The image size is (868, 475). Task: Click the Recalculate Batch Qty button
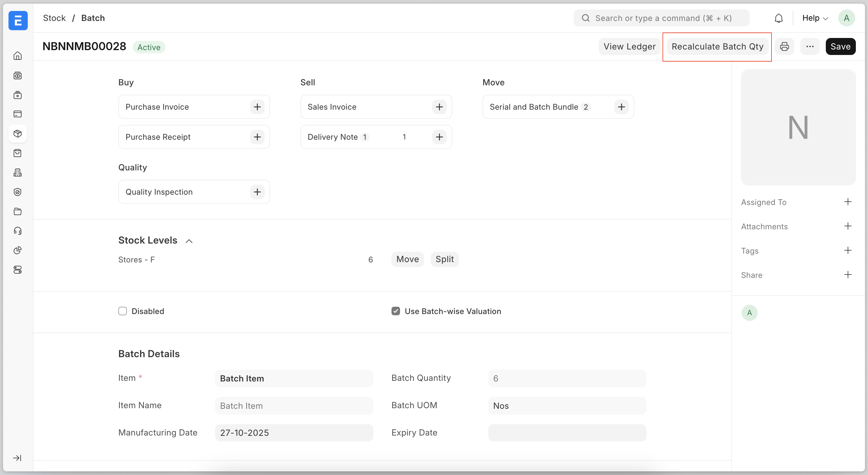(x=717, y=46)
